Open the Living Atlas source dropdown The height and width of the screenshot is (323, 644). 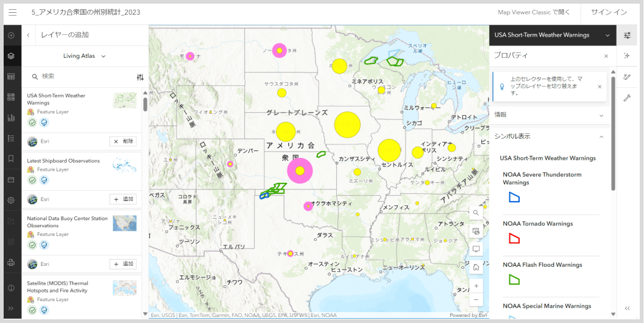85,56
